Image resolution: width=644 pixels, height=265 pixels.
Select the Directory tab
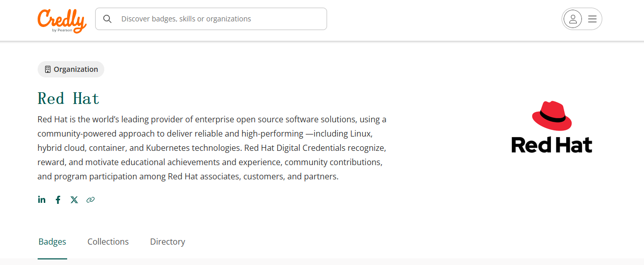click(167, 242)
